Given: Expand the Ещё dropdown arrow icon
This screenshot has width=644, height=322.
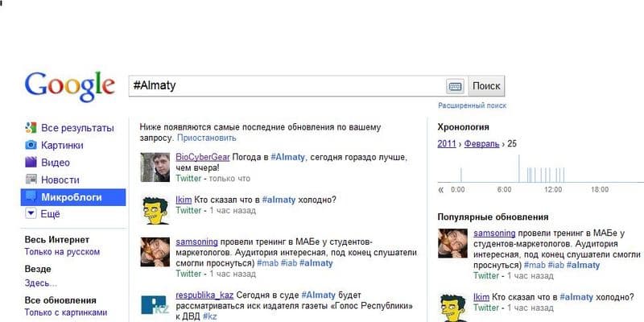Looking at the screenshot, I should tap(31, 213).
